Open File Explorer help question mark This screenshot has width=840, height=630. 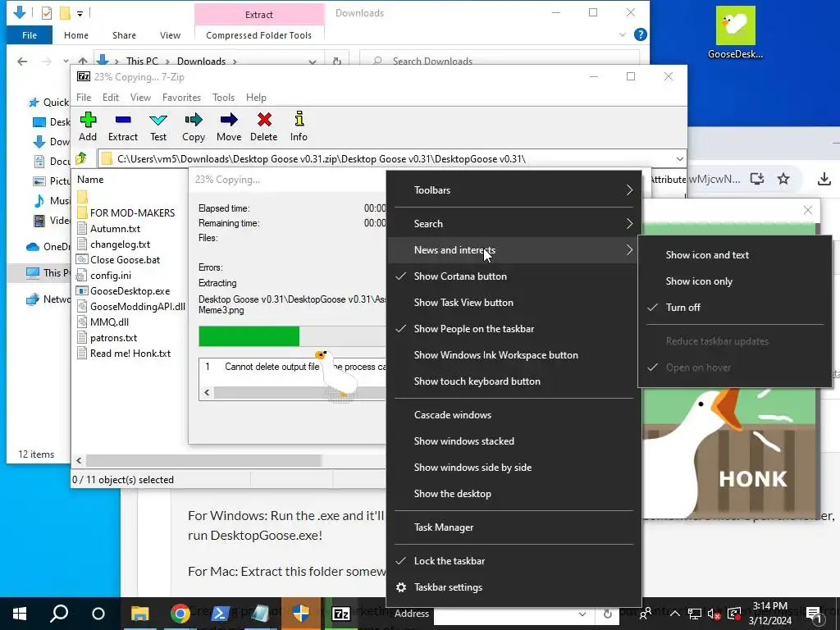(640, 34)
